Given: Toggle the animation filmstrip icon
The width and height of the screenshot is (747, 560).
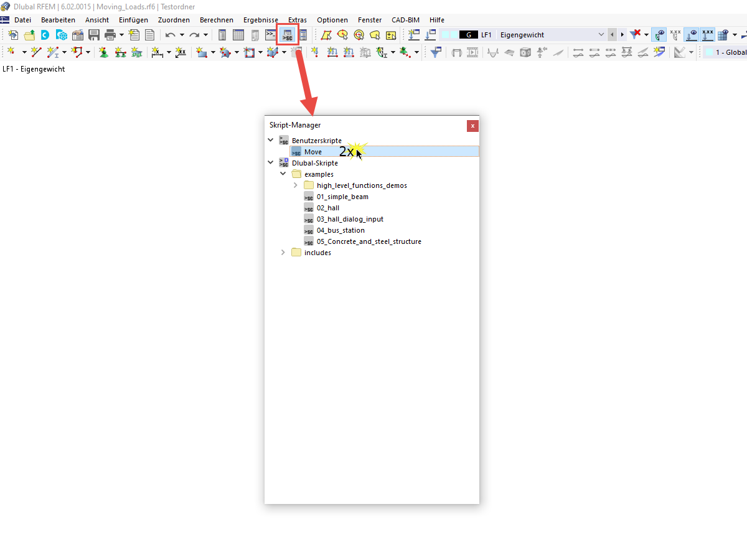Looking at the screenshot, I should 472,52.
